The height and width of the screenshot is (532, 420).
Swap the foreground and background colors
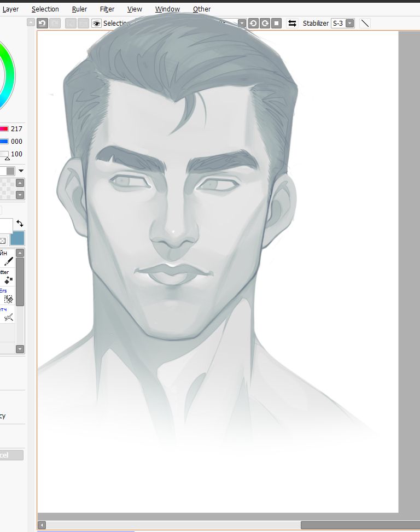20,224
